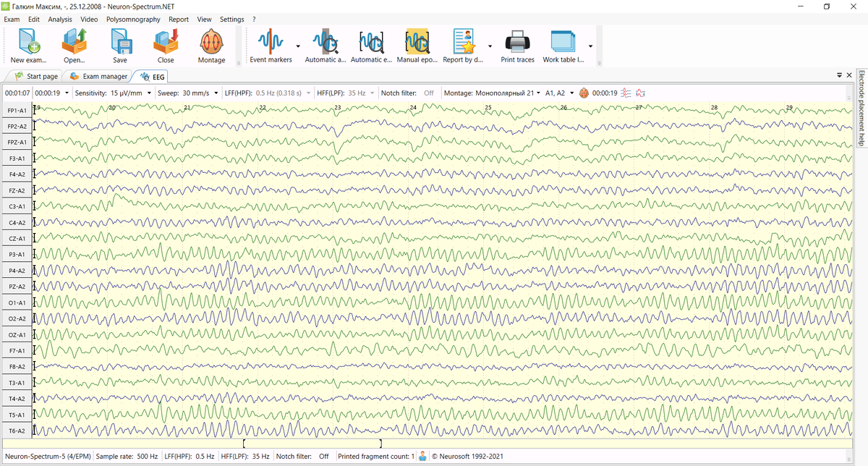Viewport: 868px width, 466px height.
Task: Expand the Work table layout dropdown arrow
Action: [590, 45]
